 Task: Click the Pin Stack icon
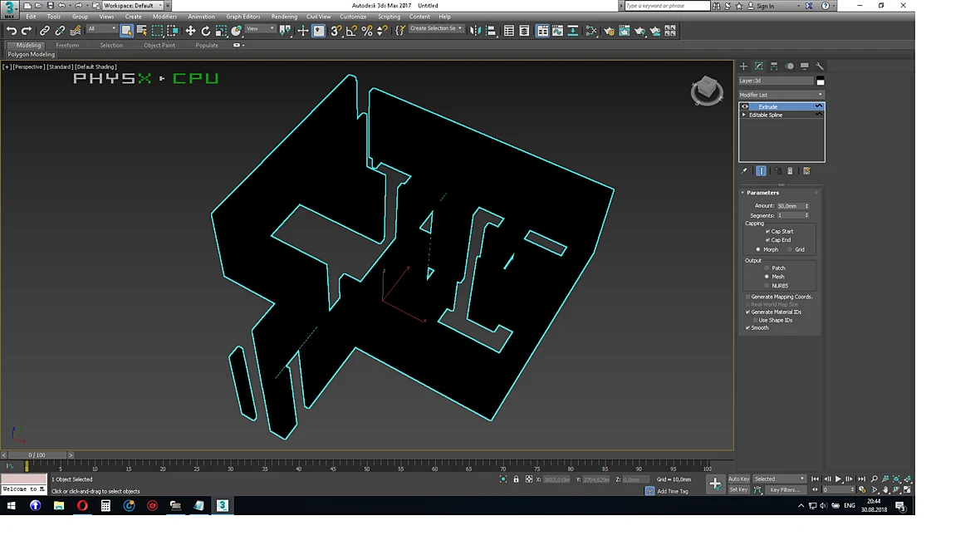(744, 170)
